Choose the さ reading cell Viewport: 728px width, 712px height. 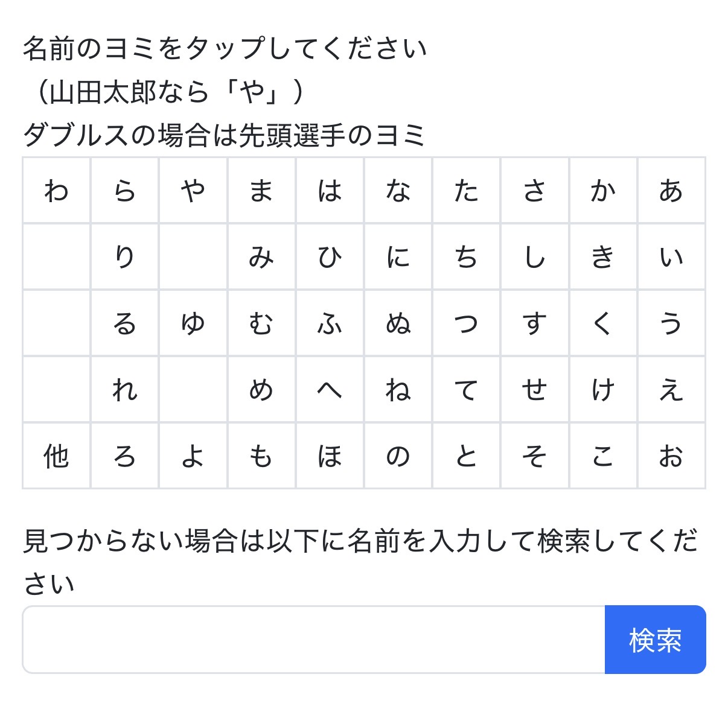point(535,191)
